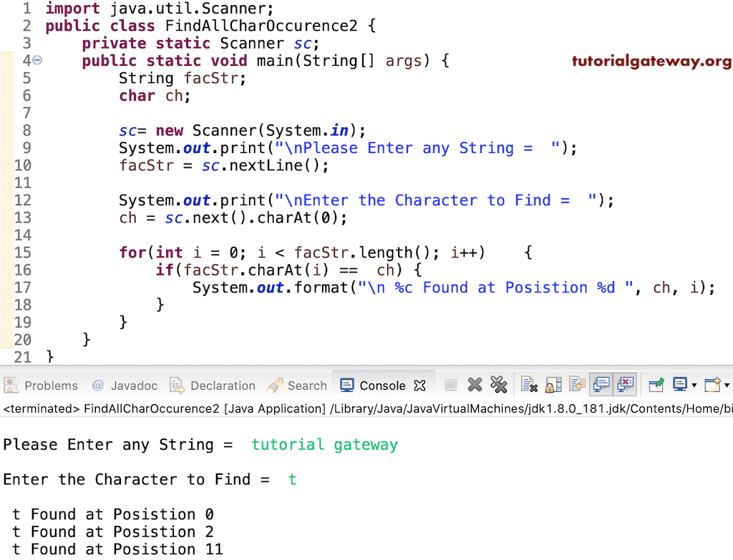Open the Search tab
733x560 pixels.
click(x=306, y=385)
